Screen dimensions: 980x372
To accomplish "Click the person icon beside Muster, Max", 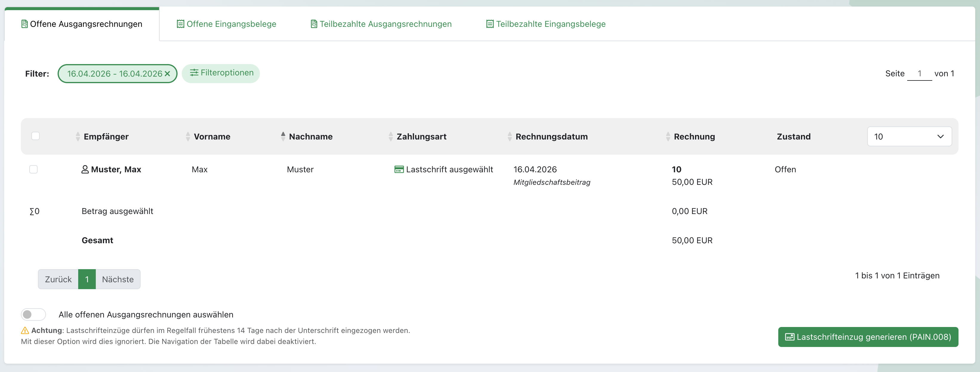I will [85, 170].
